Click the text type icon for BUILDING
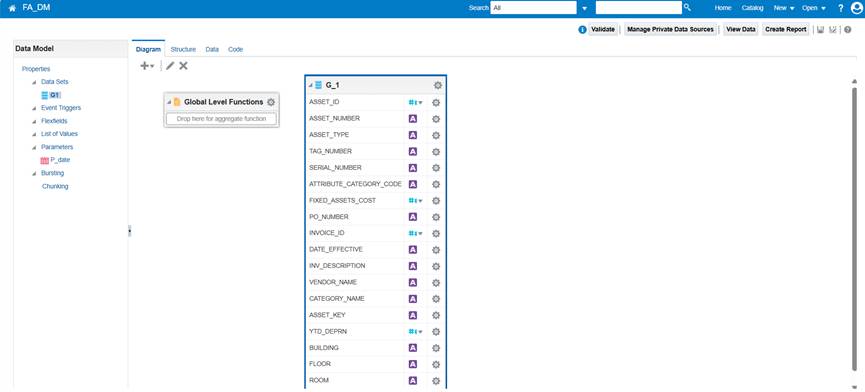Viewport: 865px width, 392px height. click(x=413, y=348)
